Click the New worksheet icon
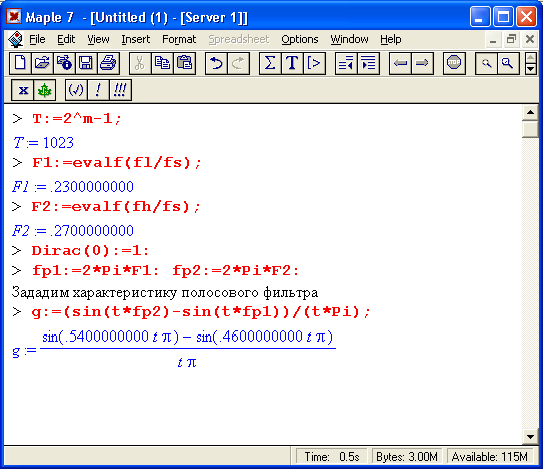The height and width of the screenshot is (469, 543). (20, 63)
